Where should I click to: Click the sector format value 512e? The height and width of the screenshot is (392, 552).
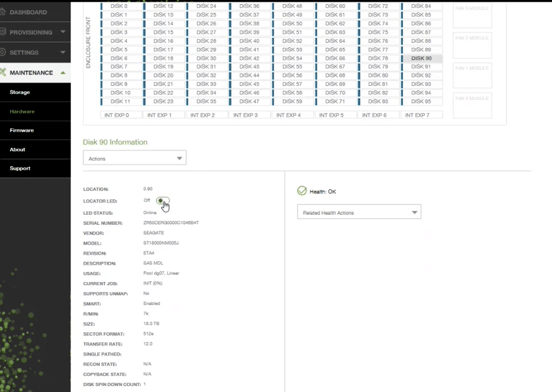[x=149, y=333]
